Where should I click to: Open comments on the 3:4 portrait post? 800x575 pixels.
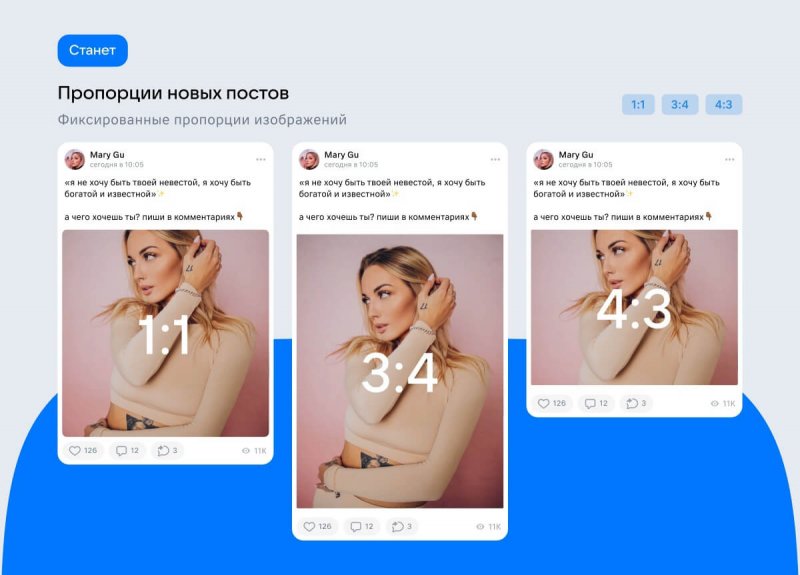[362, 527]
